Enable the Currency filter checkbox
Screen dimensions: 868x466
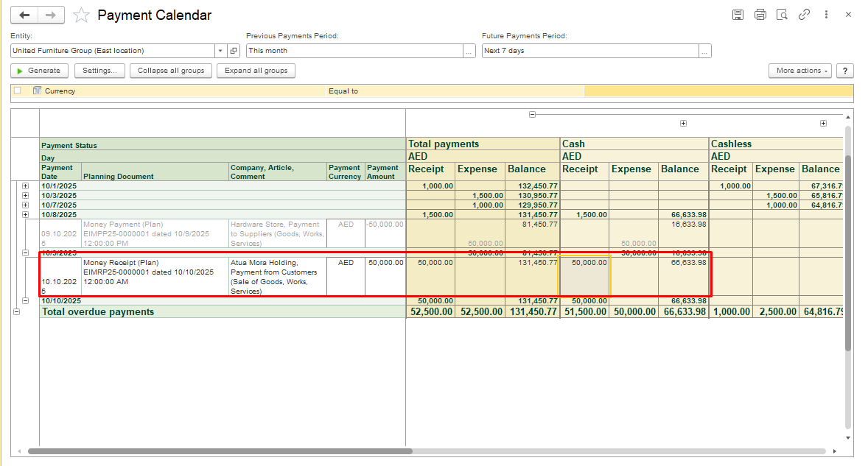click(18, 91)
